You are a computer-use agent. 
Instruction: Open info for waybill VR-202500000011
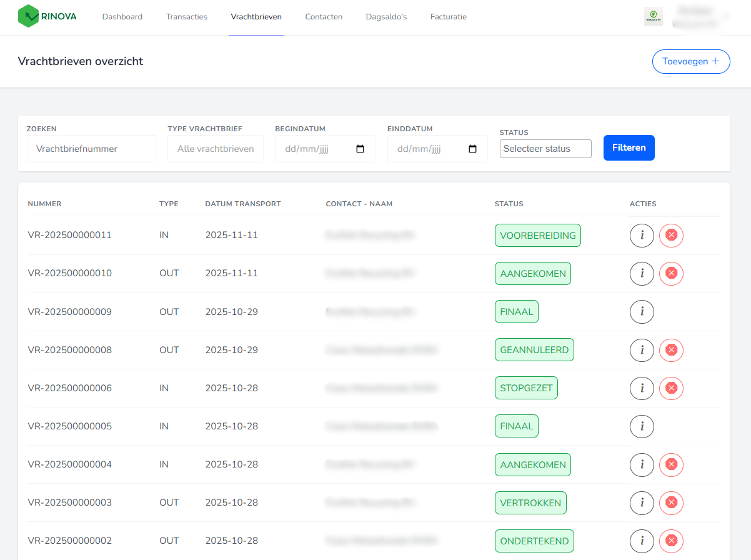pyautogui.click(x=642, y=236)
